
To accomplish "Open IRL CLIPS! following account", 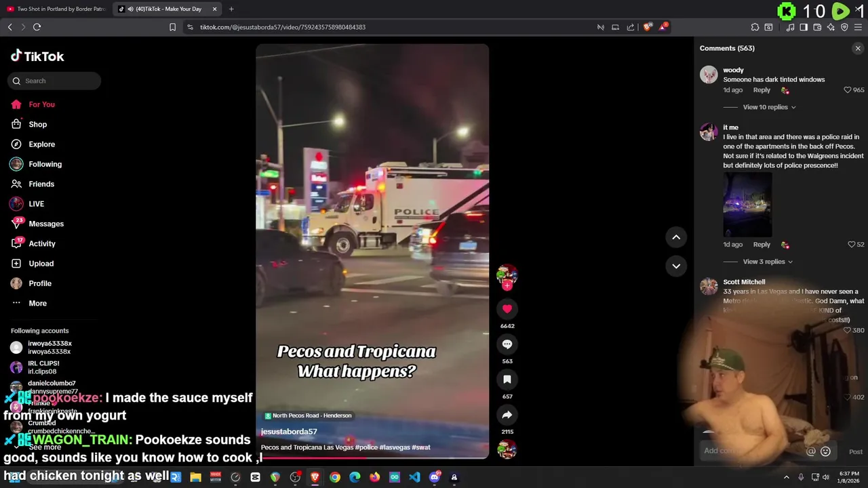I will click(43, 367).
